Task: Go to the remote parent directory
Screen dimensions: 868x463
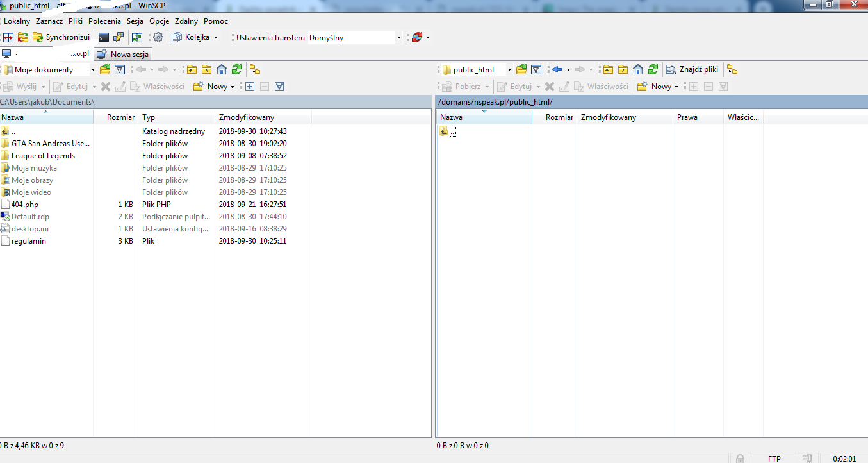Action: (607, 69)
